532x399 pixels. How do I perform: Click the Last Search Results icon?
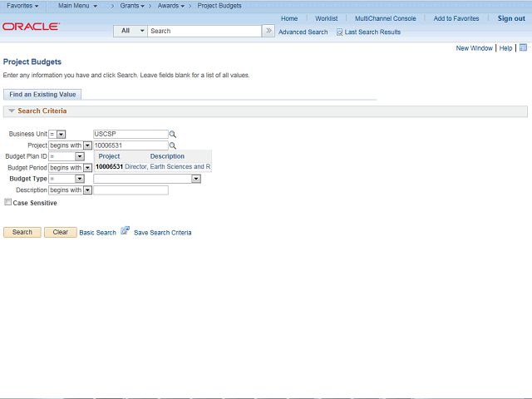click(x=339, y=32)
